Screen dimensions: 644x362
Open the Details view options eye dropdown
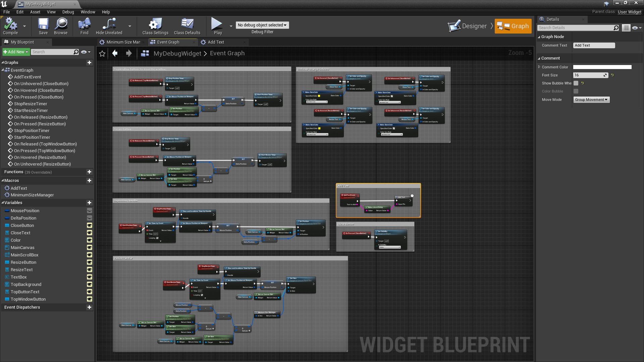636,28
